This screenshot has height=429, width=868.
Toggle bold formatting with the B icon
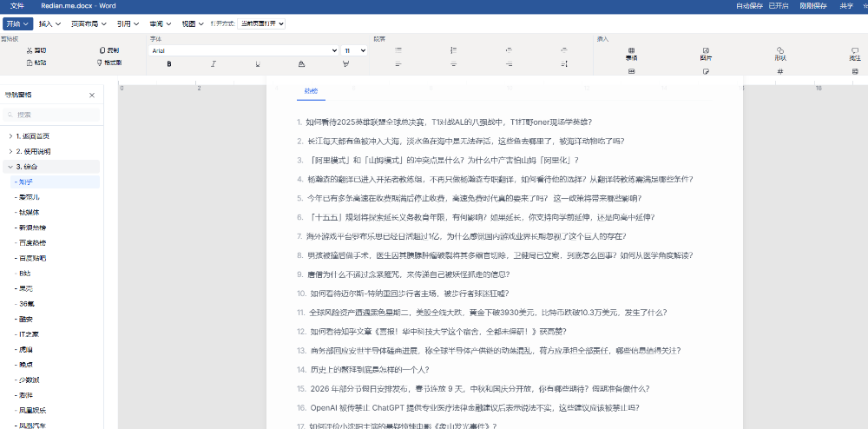[x=168, y=63]
